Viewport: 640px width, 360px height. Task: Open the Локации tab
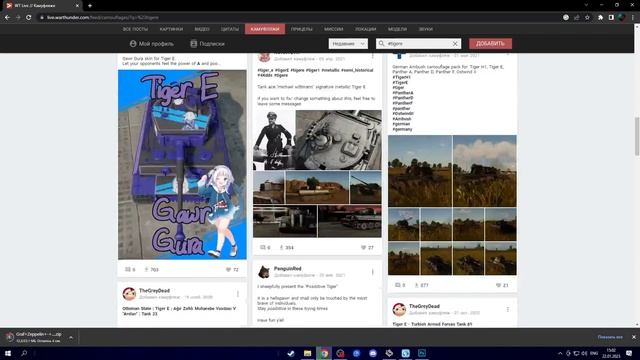(365, 29)
